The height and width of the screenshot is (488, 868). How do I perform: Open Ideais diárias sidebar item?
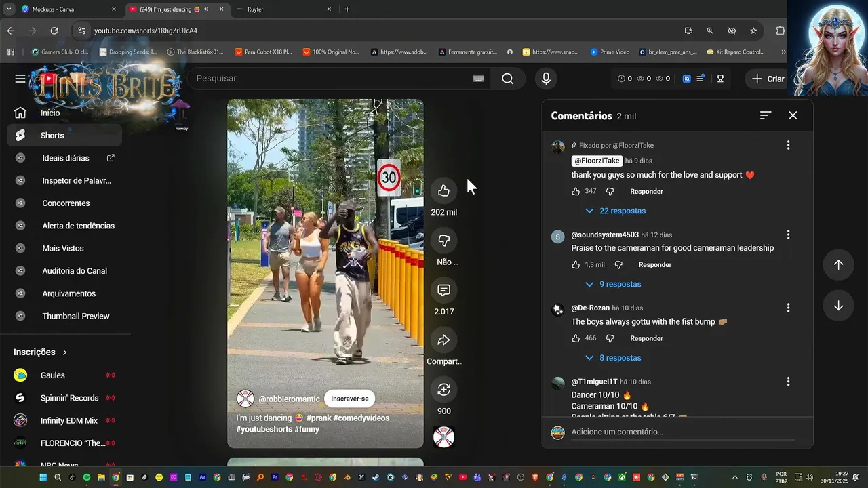pos(64,158)
